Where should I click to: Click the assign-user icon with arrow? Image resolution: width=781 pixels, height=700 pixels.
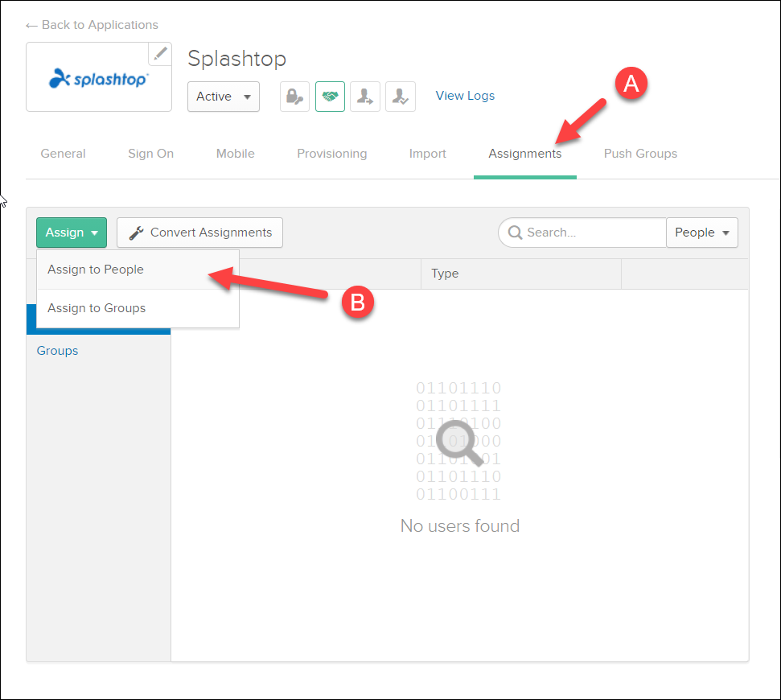(x=365, y=96)
